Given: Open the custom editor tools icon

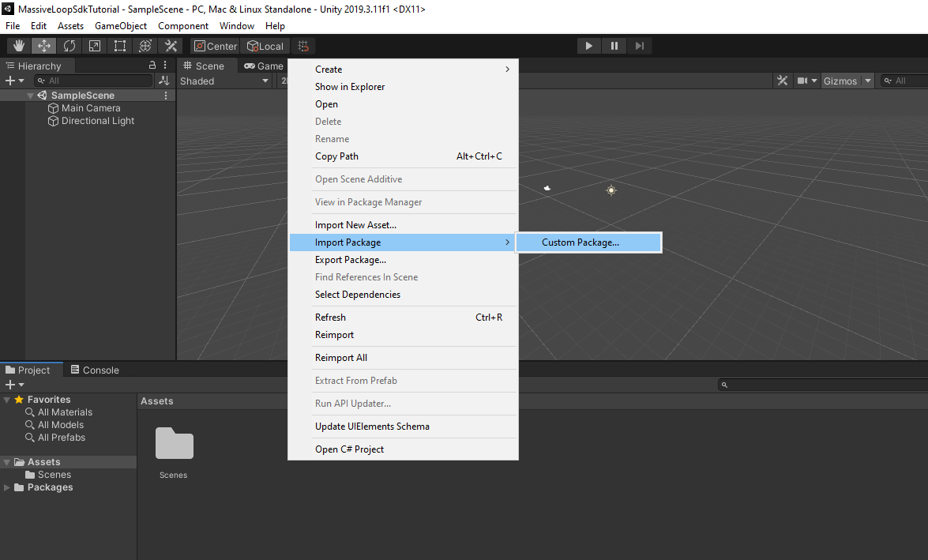Looking at the screenshot, I should (171, 46).
